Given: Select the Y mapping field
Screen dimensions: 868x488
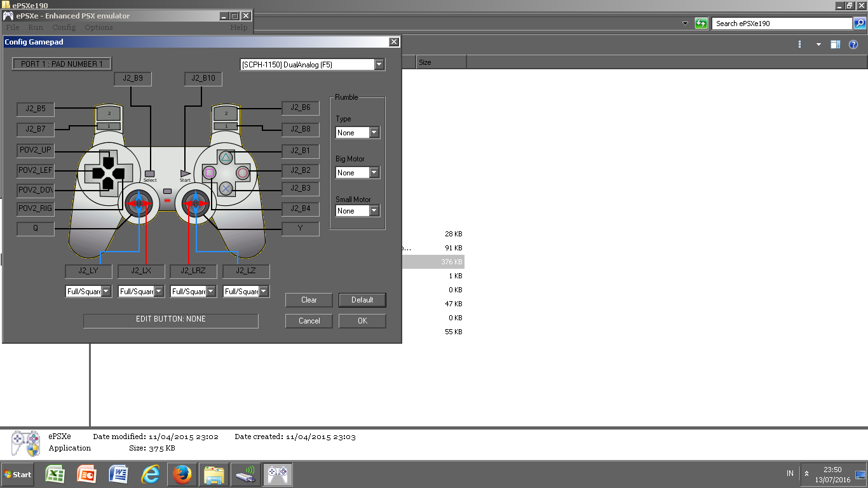Looking at the screenshot, I should (x=301, y=229).
